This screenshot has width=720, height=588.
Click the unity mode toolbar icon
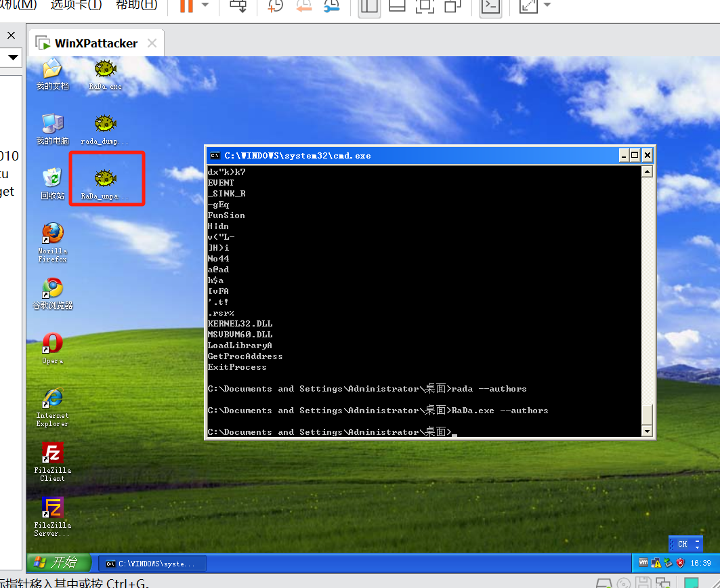(452, 5)
